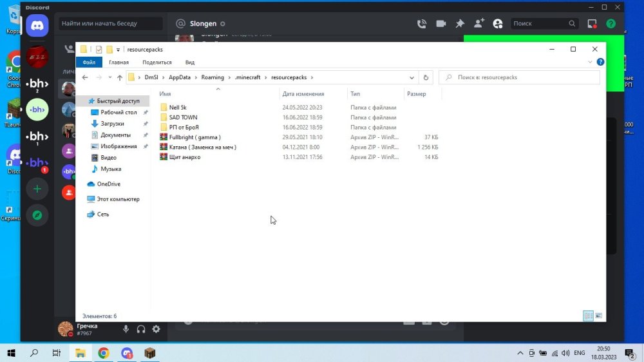Customize quick access toolbar dropdown arrow
This screenshot has width=644, height=362.
coord(118,50)
